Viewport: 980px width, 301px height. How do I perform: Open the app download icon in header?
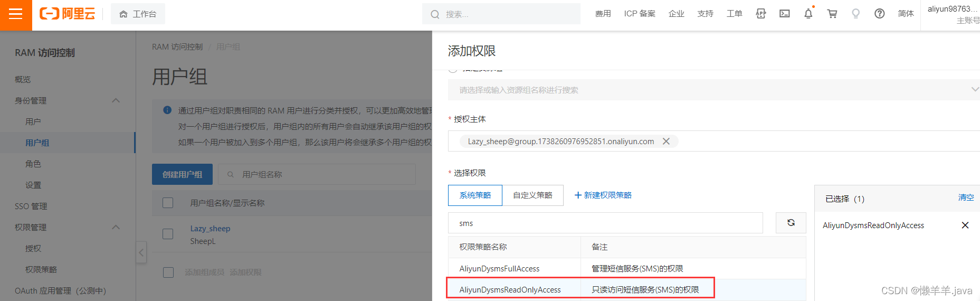761,14
